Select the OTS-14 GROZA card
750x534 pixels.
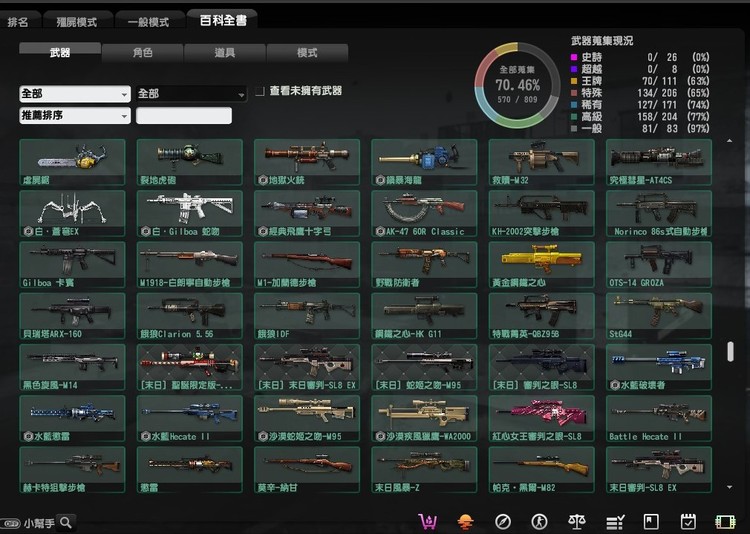coord(659,265)
